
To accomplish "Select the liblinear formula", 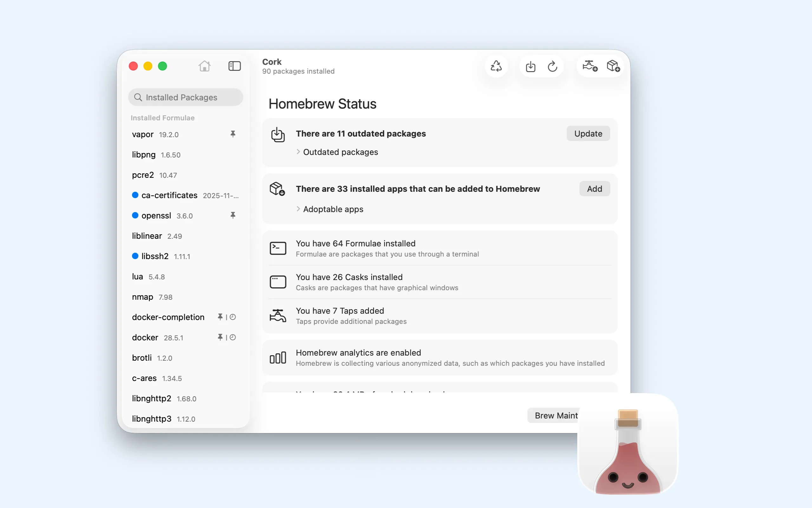I will (186, 236).
